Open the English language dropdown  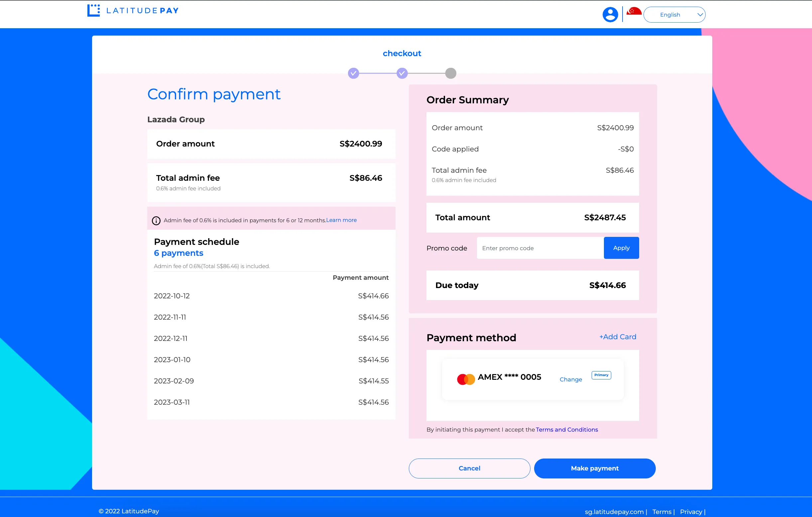(674, 15)
